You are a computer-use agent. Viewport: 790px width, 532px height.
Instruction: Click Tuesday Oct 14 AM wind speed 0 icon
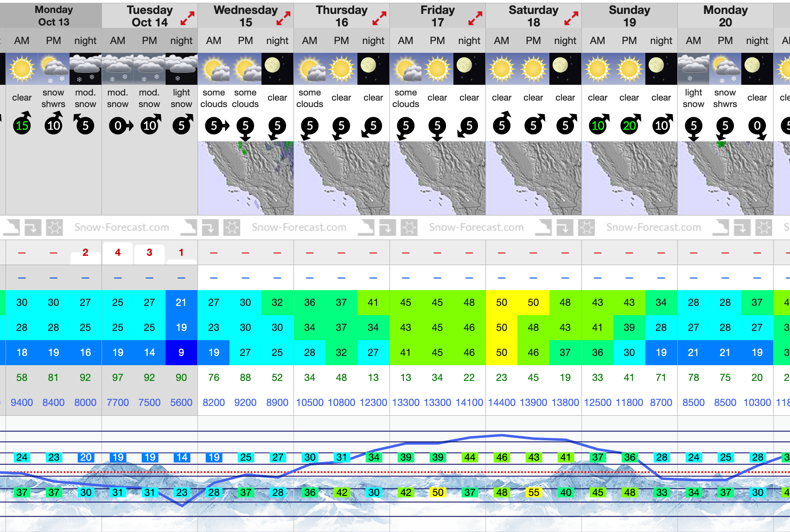click(119, 125)
